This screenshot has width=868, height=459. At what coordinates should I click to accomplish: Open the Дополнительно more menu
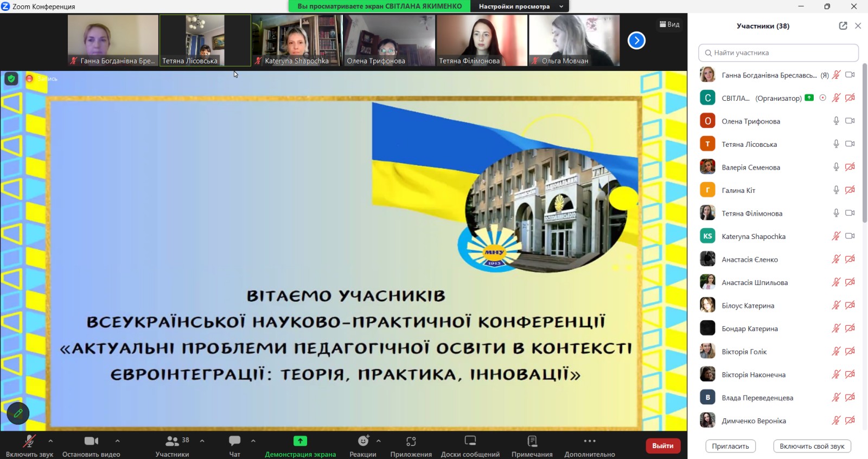589,441
